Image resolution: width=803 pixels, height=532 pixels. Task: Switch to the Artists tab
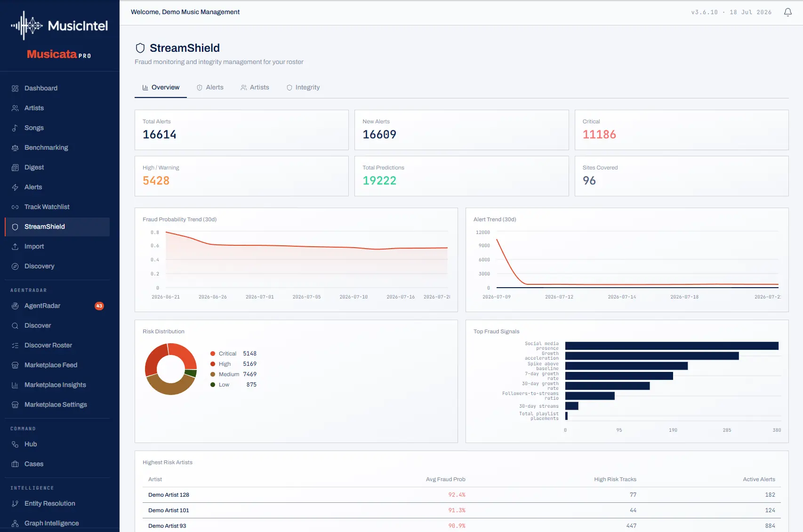(255, 88)
